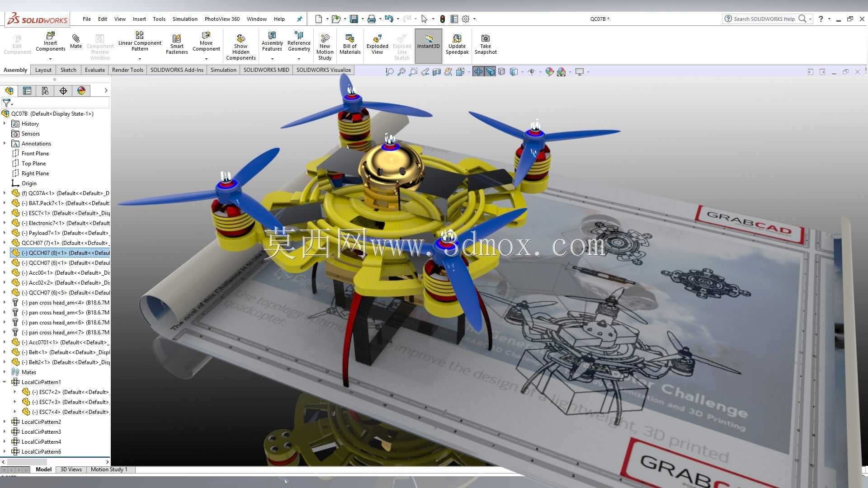This screenshot has height=488, width=868.
Task: Select the Mate tool
Action: coord(76,41)
